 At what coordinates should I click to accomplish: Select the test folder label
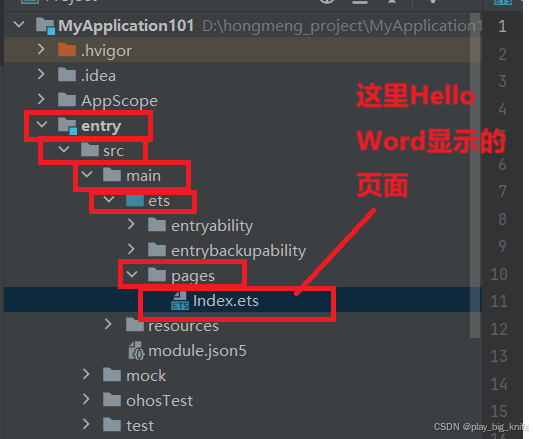pyautogui.click(x=140, y=426)
